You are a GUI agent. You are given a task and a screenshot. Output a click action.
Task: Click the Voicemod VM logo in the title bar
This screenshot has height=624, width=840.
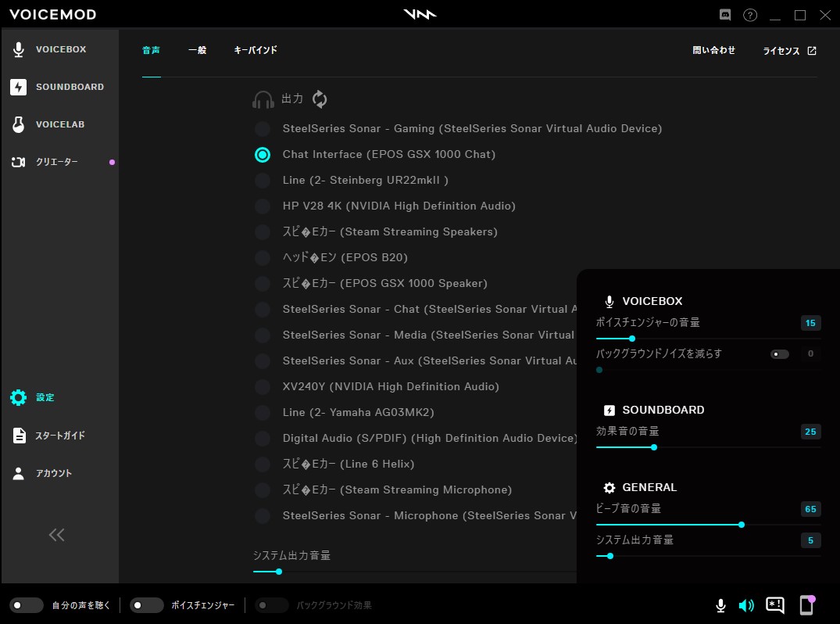(x=420, y=14)
